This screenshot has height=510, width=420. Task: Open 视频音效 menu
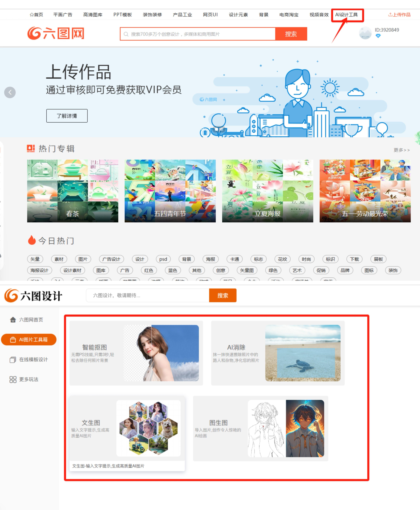pyautogui.click(x=319, y=15)
